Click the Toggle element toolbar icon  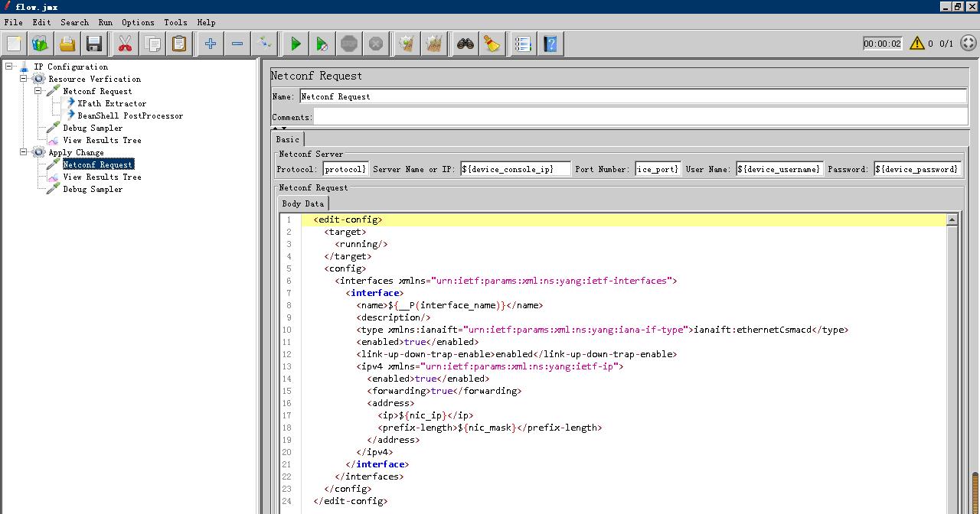[x=264, y=44]
